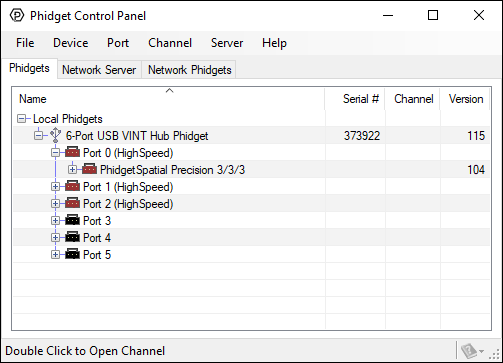Click version value 115
This screenshot has height=363, width=503.
pyautogui.click(x=476, y=136)
